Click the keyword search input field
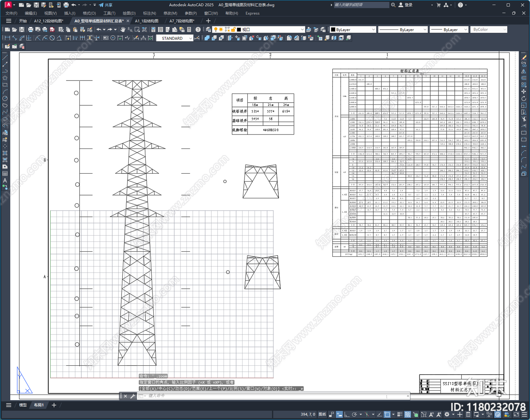The image size is (530, 420). pyautogui.click(x=361, y=5)
